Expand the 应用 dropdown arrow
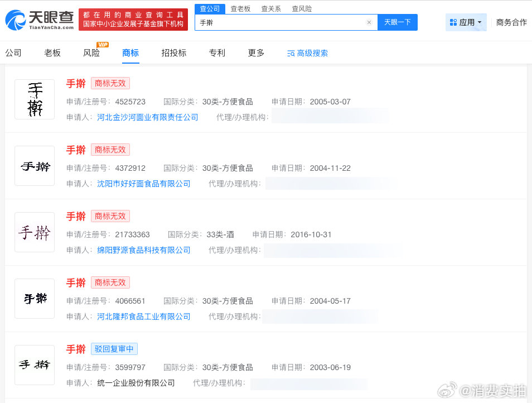The image size is (532, 403). pos(480,22)
